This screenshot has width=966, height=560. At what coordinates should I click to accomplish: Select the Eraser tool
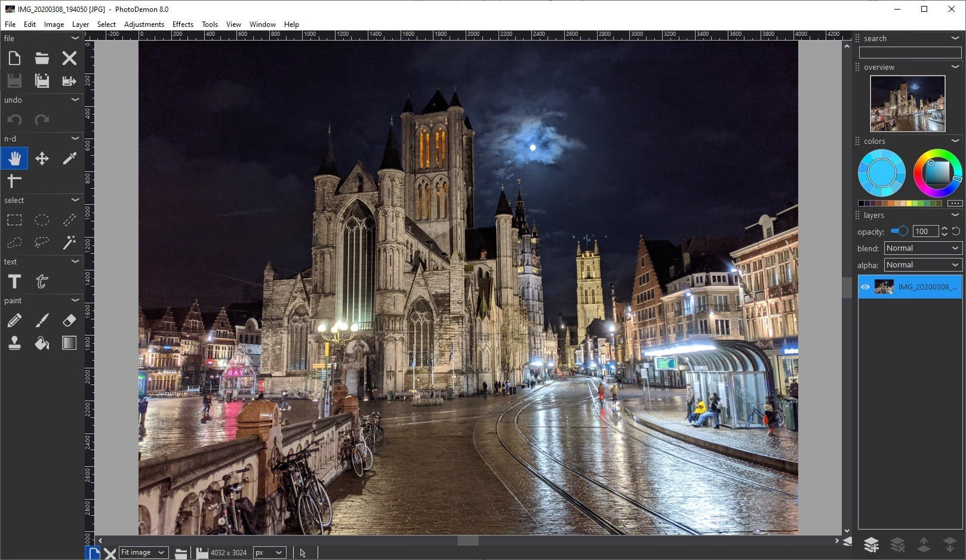(69, 321)
